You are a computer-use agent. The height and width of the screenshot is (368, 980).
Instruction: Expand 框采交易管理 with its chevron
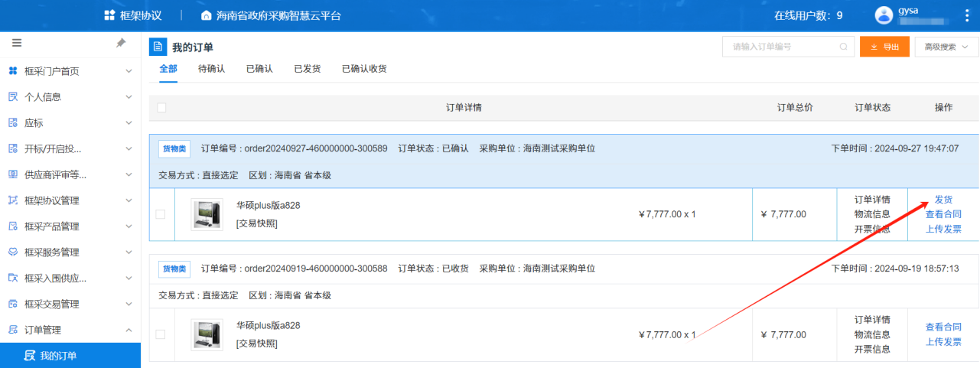coord(129,304)
